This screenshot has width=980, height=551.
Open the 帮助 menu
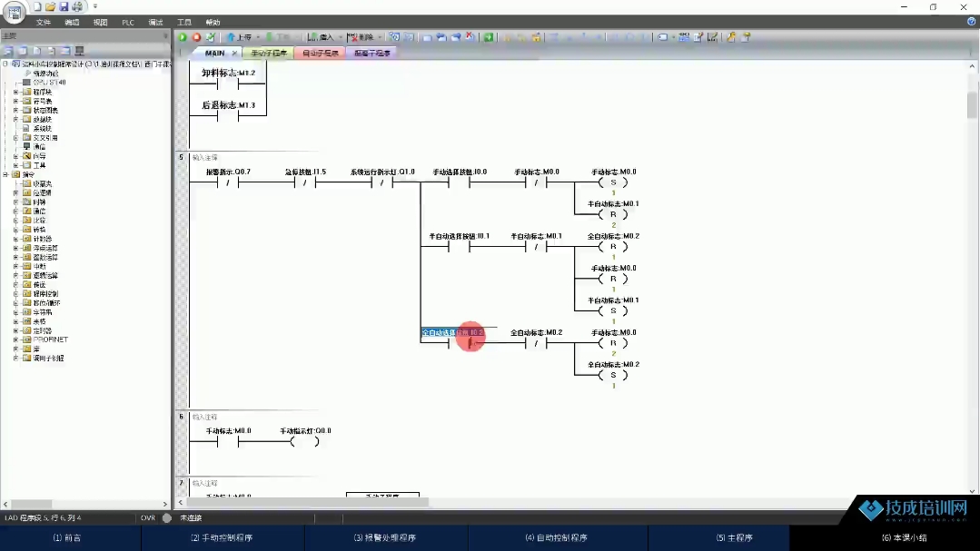coord(213,23)
